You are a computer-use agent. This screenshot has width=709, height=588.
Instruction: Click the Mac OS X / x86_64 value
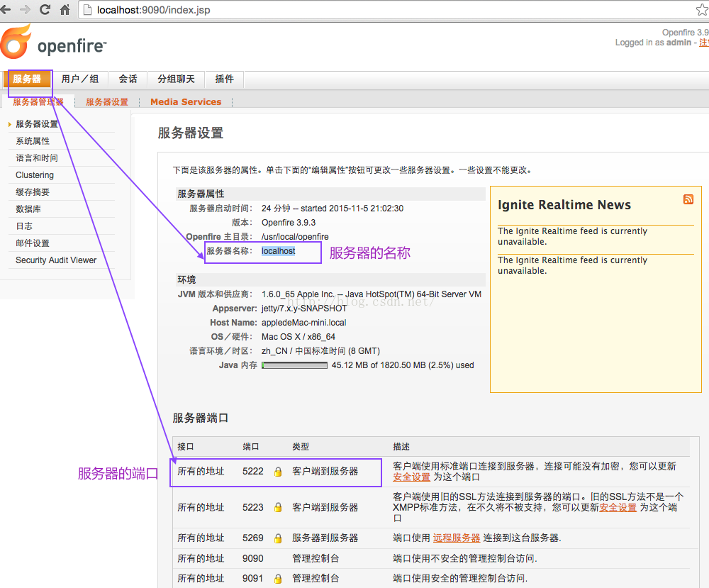coord(298,337)
